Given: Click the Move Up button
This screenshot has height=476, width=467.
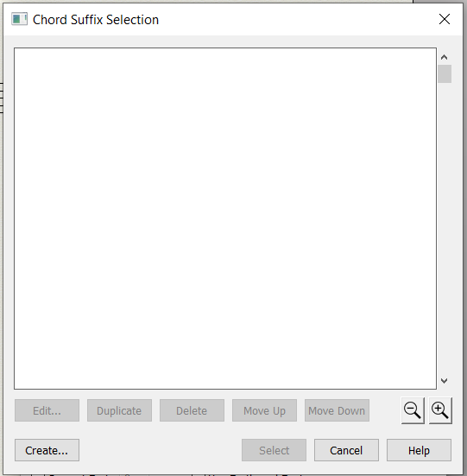Looking at the screenshot, I should pyautogui.click(x=264, y=410).
